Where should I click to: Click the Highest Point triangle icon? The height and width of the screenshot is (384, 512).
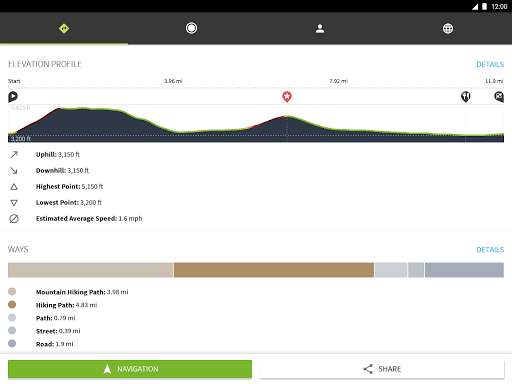(x=14, y=187)
